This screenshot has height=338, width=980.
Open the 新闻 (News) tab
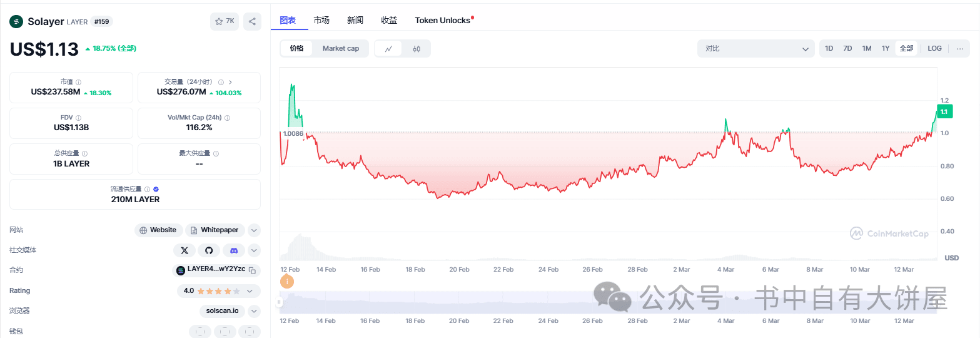355,20
